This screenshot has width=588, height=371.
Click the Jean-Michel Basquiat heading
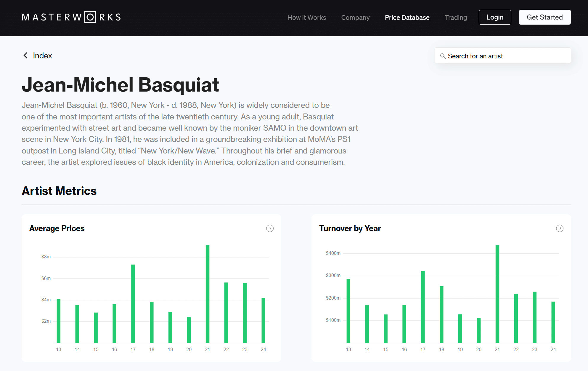120,85
